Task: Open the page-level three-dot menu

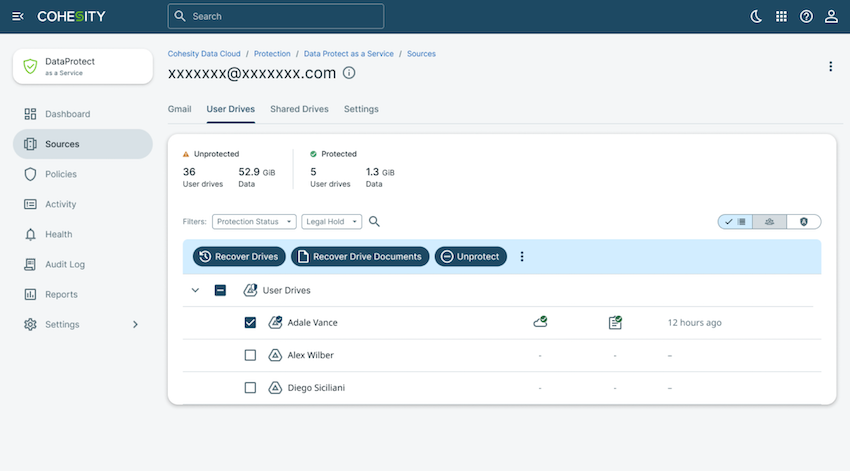Action: 830,66
